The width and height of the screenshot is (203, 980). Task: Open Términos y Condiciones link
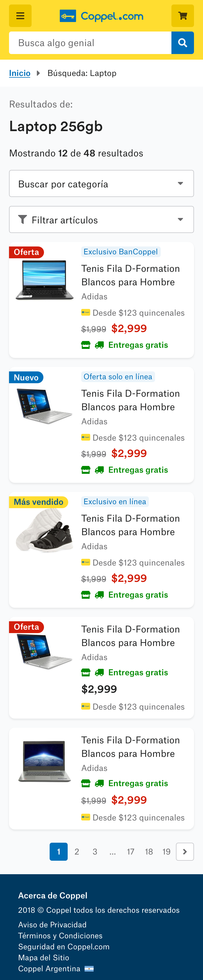coord(60,936)
